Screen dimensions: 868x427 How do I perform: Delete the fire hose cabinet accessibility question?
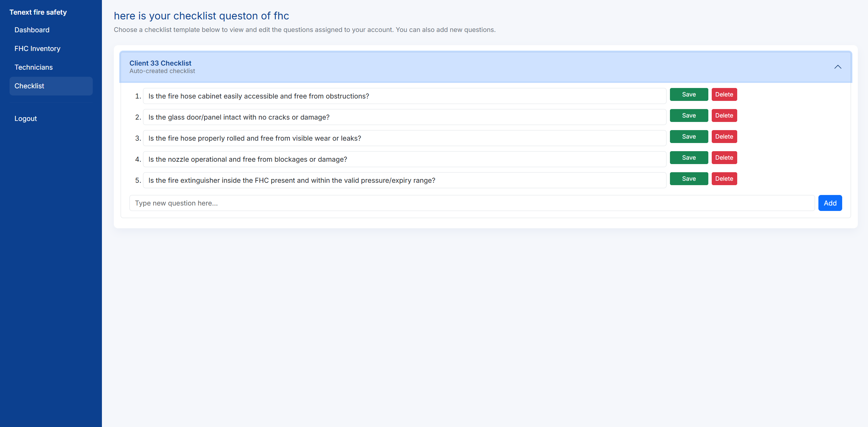724,94
